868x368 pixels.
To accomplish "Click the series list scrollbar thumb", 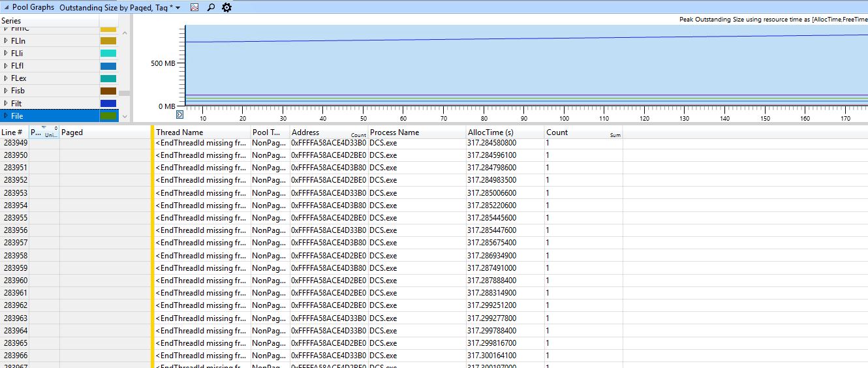I will click(125, 93).
